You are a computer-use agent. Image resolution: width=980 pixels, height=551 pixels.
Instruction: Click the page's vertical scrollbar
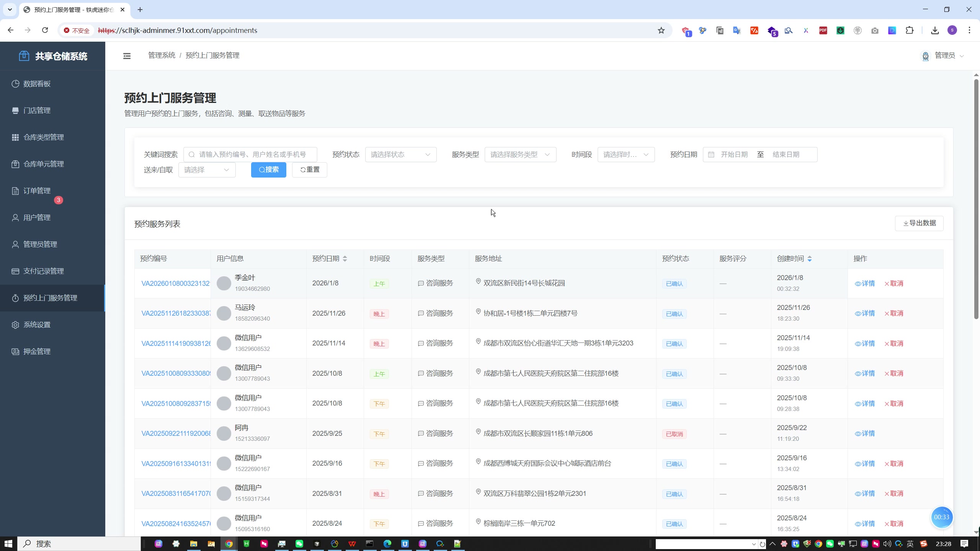point(976,199)
